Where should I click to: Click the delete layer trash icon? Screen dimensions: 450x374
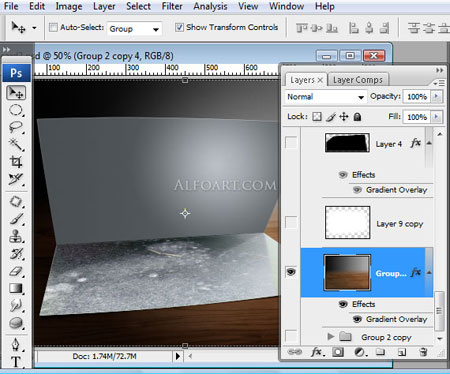click(x=423, y=352)
